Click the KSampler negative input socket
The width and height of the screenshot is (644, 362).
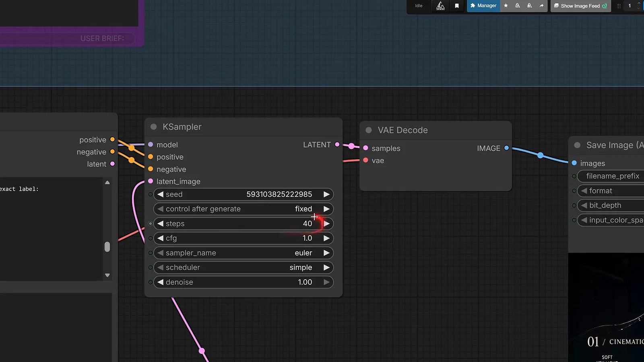tap(151, 169)
